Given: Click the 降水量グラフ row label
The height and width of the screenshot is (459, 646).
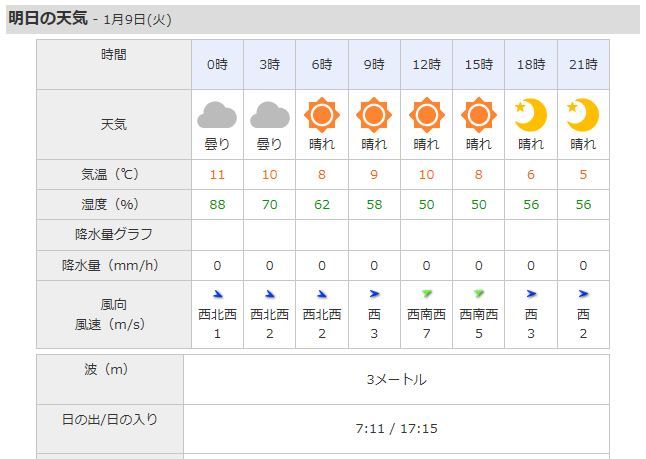Looking at the screenshot, I should coord(114,235).
